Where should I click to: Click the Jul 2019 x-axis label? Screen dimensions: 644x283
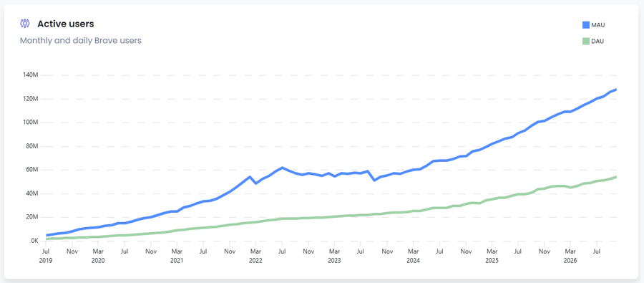click(45, 256)
